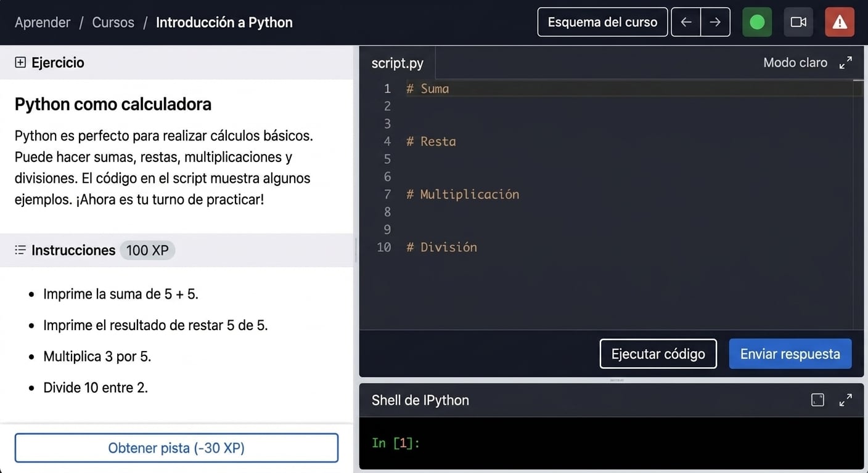
Task: Click empty editor line 5
Action: (x=629, y=160)
